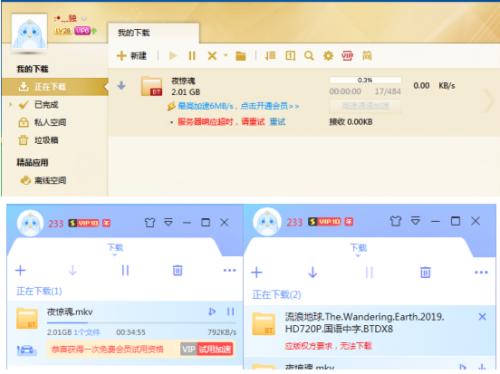Open 已完成 in the gold sidebar

click(46, 105)
